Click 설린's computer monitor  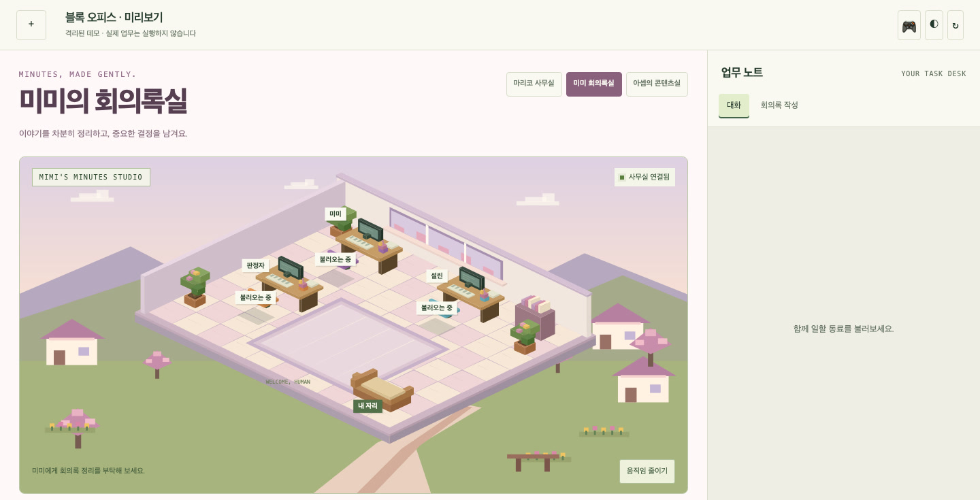pyautogui.click(x=472, y=278)
